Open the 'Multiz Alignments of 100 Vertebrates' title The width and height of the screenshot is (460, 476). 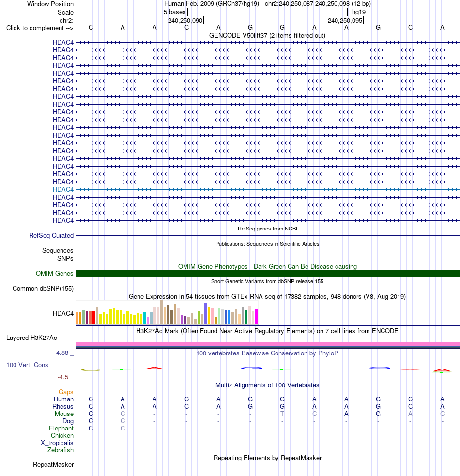pos(267,385)
